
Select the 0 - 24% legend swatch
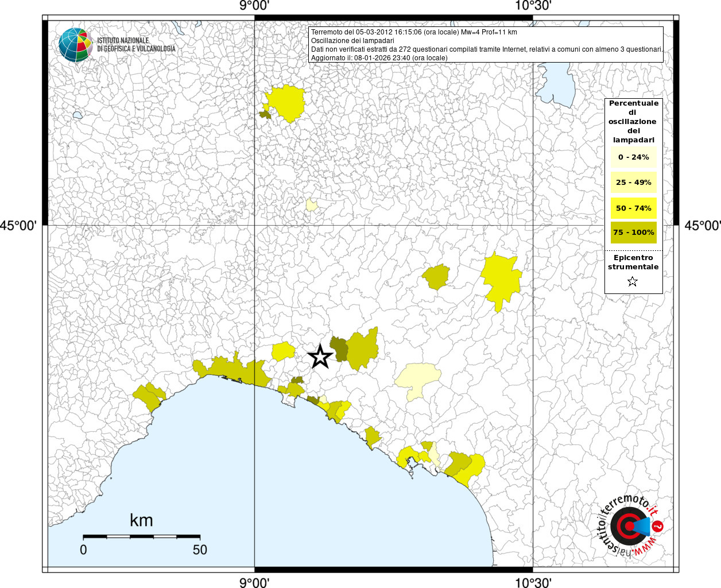[x=633, y=157]
